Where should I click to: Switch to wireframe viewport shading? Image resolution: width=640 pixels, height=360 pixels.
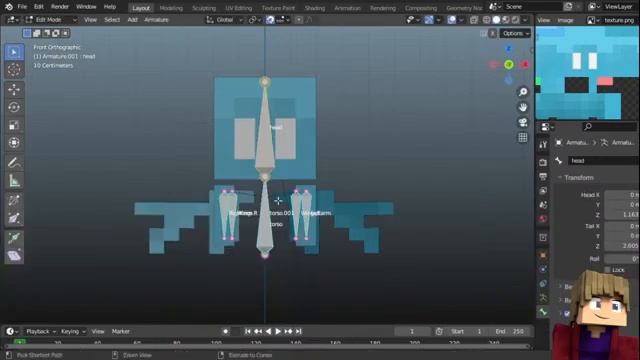[487, 20]
